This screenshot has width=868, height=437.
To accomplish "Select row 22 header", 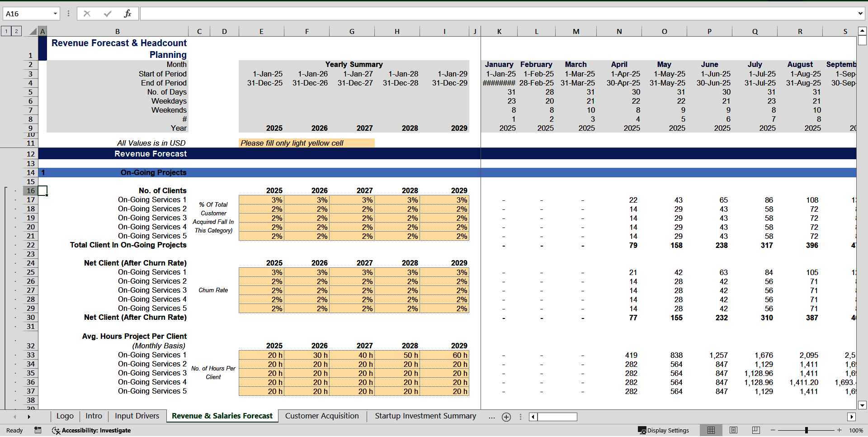I will pos(30,245).
